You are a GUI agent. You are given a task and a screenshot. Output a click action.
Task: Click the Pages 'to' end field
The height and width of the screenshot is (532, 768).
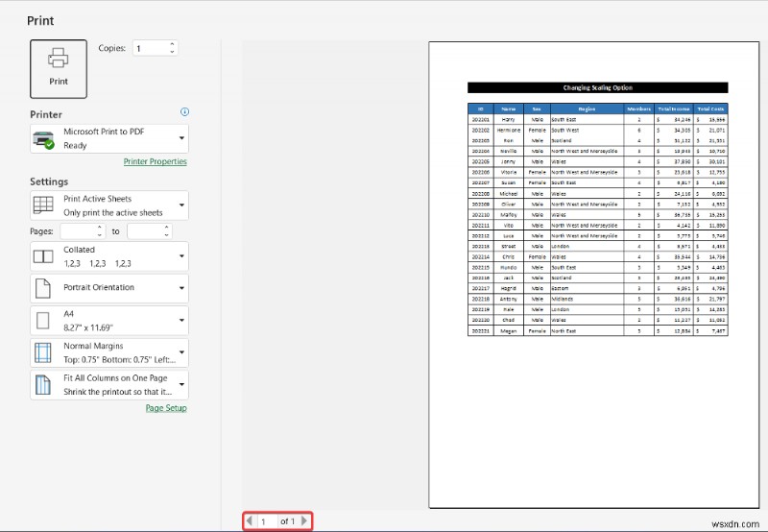(145, 231)
